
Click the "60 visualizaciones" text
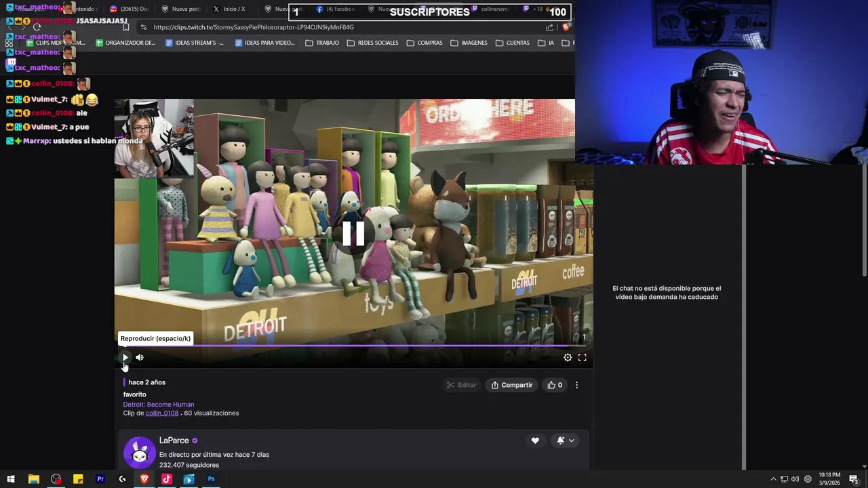(x=211, y=413)
